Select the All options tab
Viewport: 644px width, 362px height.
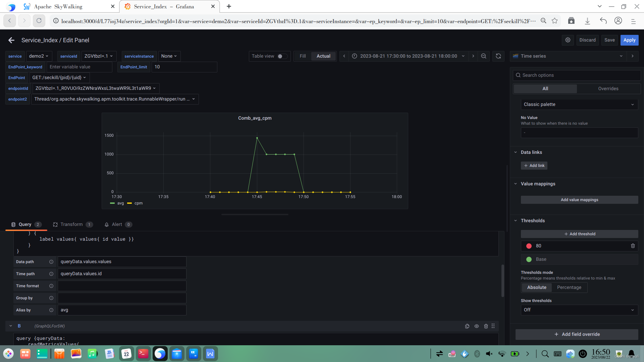(545, 89)
